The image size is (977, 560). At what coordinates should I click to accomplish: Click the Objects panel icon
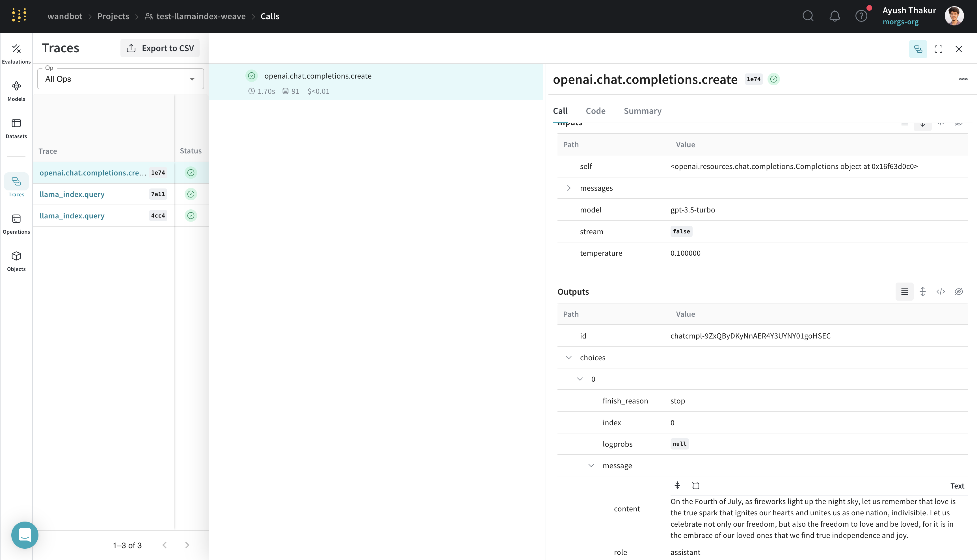pos(16,255)
